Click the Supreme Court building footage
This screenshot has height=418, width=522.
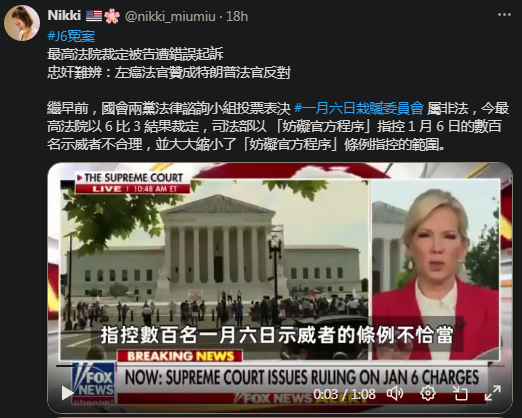[x=214, y=253]
